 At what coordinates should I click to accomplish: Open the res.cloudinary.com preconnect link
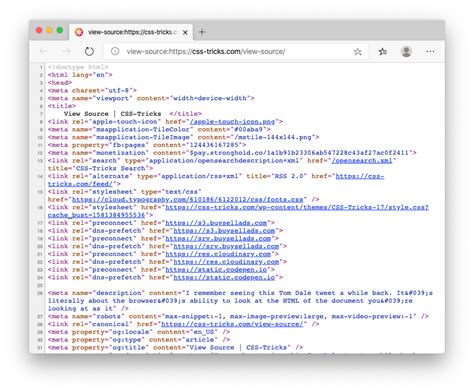(218, 254)
